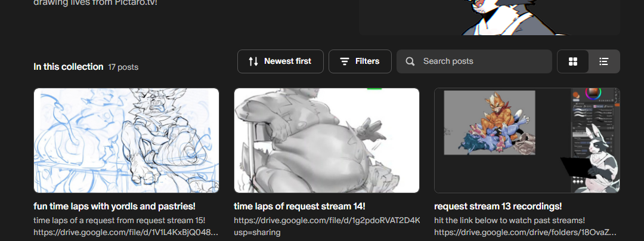Viewport: 644px width, 241px height.
Task: Open post request stream 13 recordings
Action: [498, 206]
